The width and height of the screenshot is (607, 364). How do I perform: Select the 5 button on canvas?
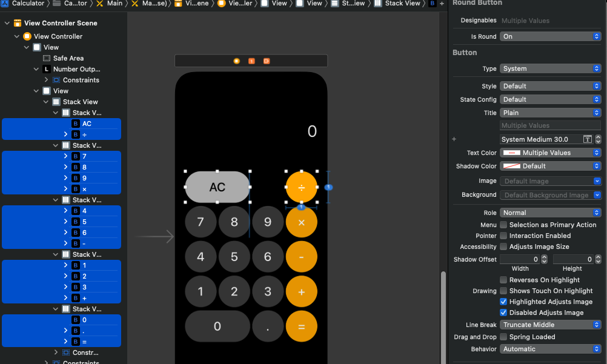(234, 257)
